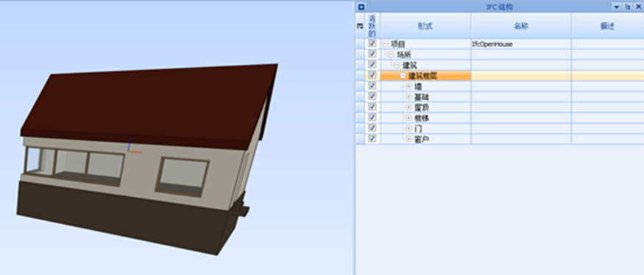Open the IFC panel options dropdown arrow
Screen dimensions: 644x275
[616, 7]
